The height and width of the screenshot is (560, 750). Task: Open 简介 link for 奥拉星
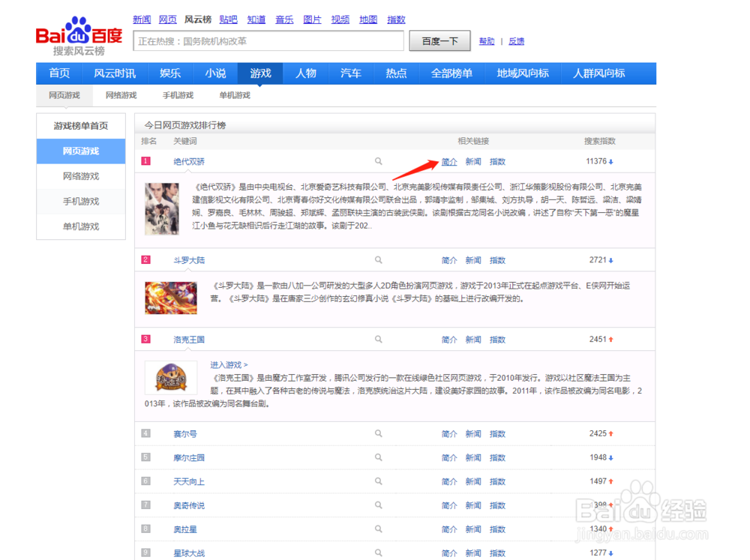tap(449, 529)
